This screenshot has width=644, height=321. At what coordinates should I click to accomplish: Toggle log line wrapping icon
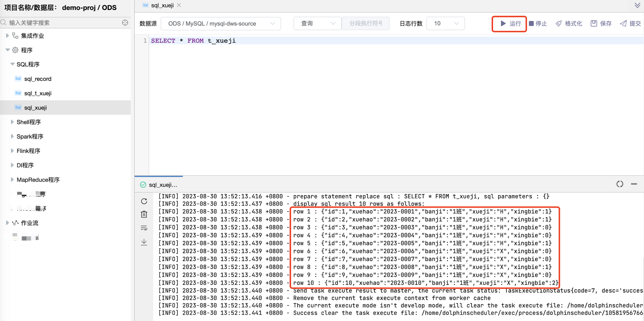[144, 228]
